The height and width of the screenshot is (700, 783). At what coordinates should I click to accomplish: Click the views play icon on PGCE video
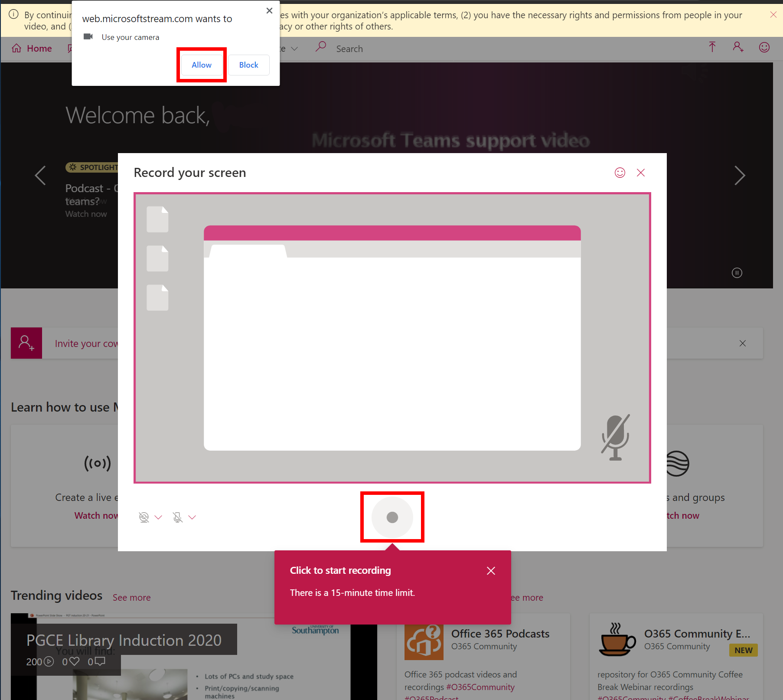click(x=49, y=661)
